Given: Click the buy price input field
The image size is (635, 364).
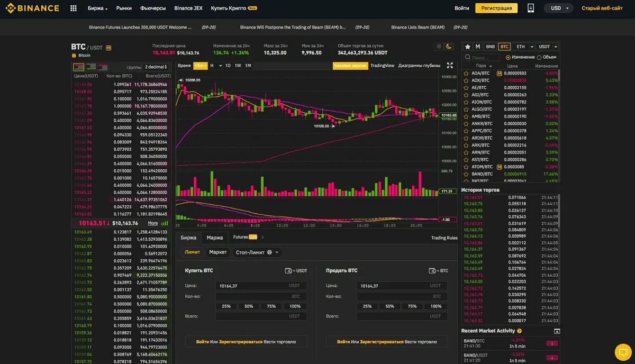Looking at the screenshot, I should (260, 286).
